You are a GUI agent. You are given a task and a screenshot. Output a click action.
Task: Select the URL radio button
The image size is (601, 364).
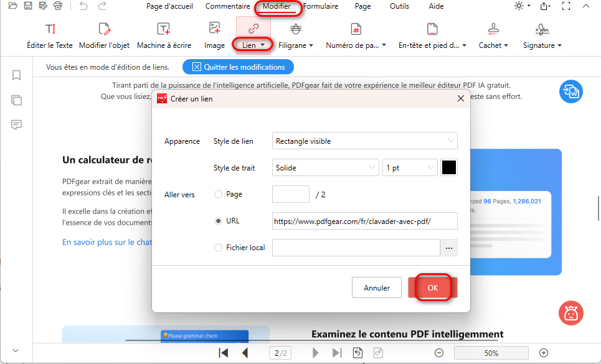point(218,221)
